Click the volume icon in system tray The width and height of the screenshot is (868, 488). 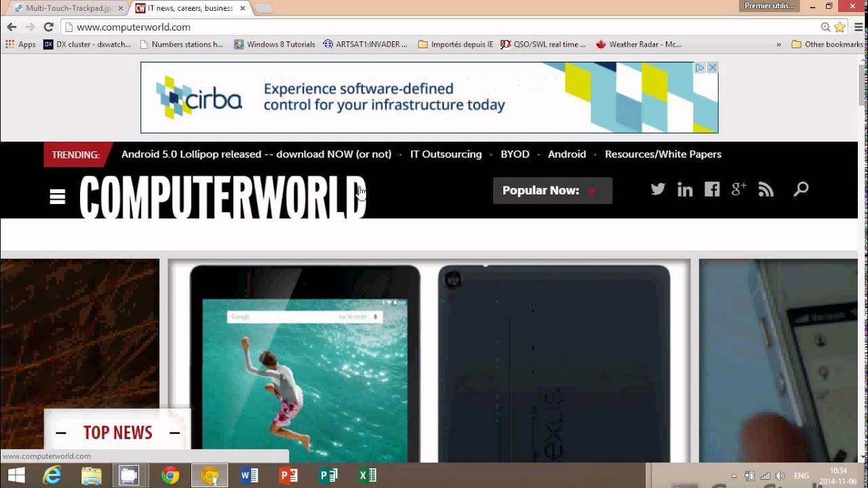(x=779, y=476)
